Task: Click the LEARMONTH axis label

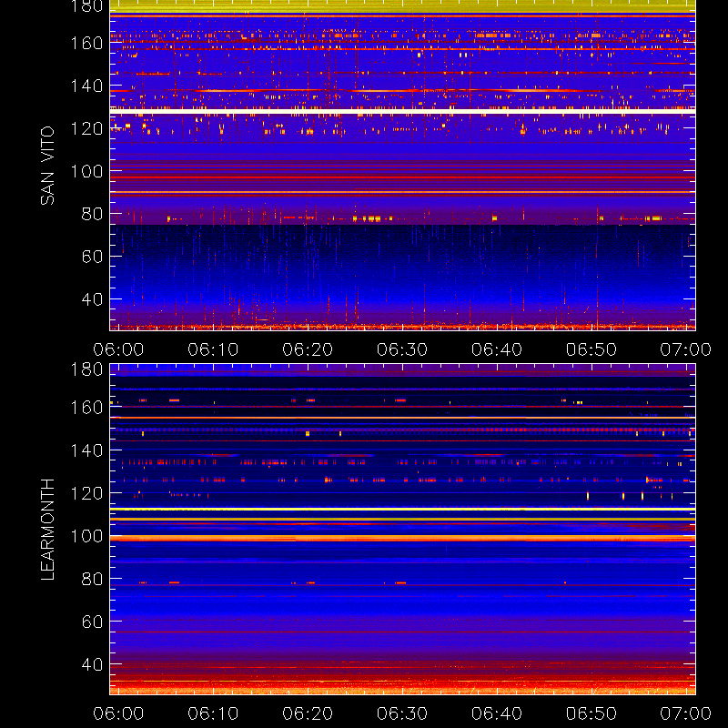Action: (x=47, y=530)
